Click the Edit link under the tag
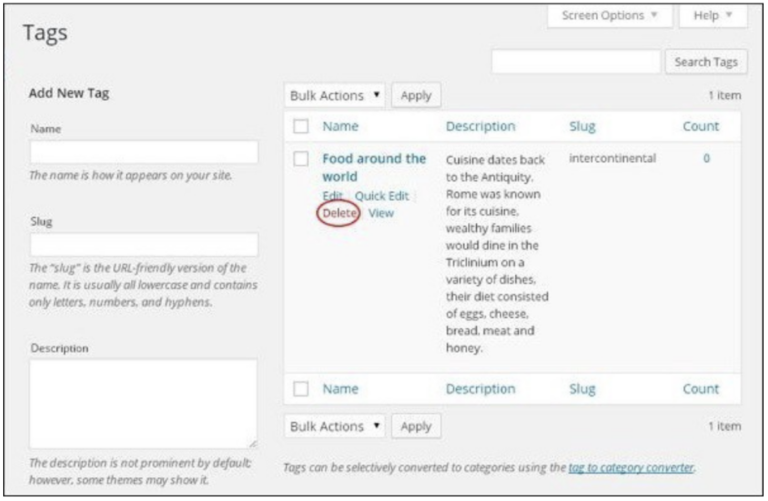 pos(332,196)
